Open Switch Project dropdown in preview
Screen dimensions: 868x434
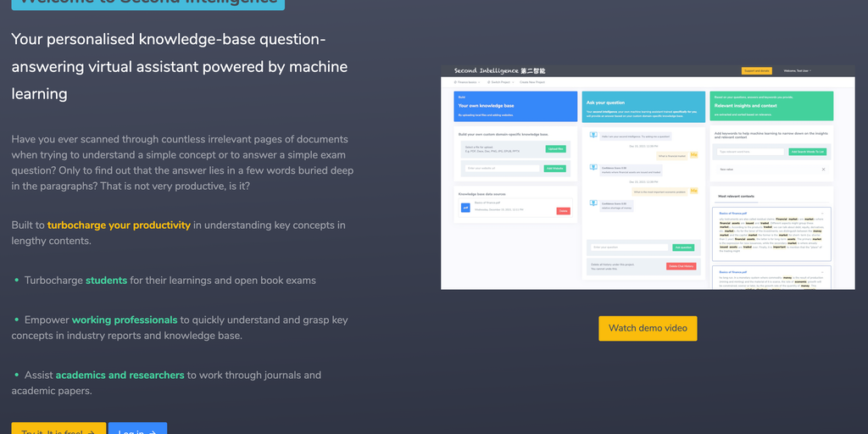pos(500,82)
